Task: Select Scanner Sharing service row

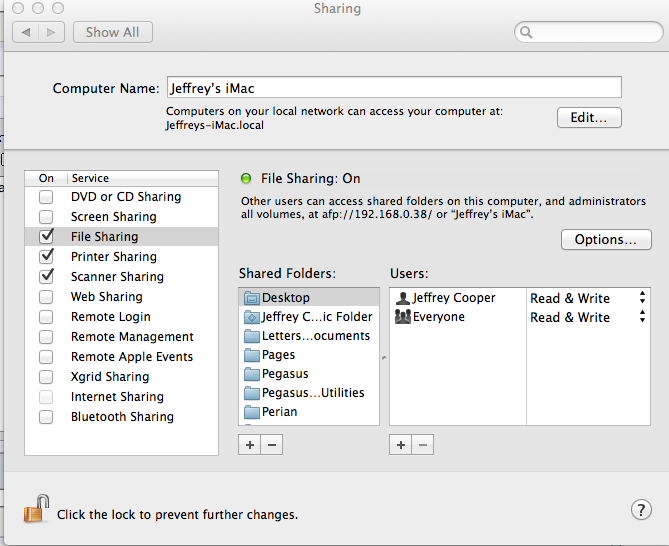Action: click(x=122, y=276)
